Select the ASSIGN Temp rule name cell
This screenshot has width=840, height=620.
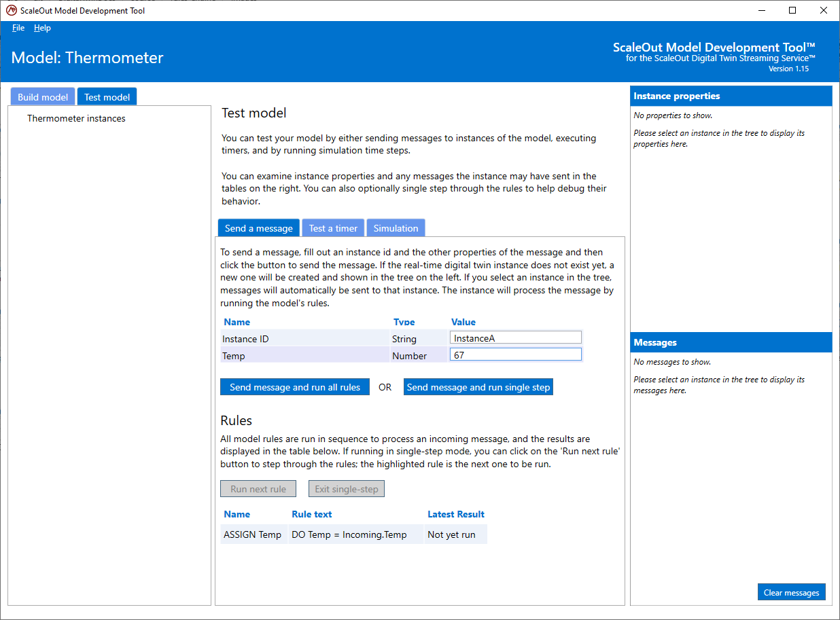pyautogui.click(x=253, y=534)
